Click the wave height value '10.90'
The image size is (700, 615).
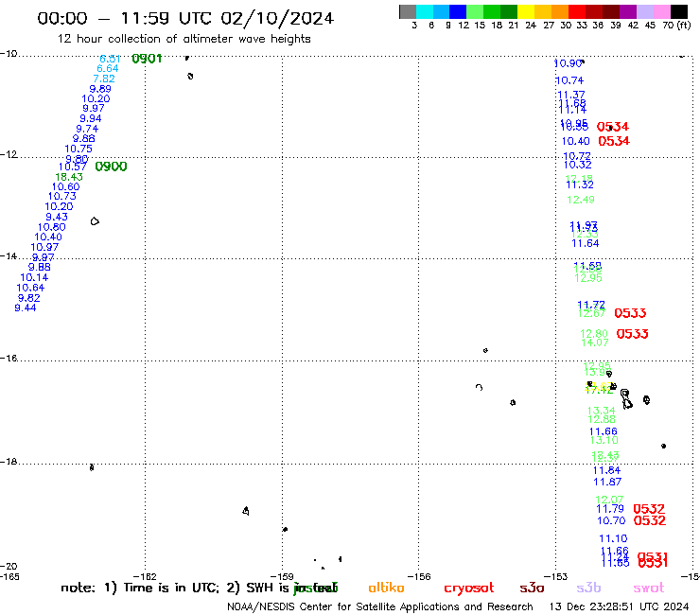tap(568, 63)
